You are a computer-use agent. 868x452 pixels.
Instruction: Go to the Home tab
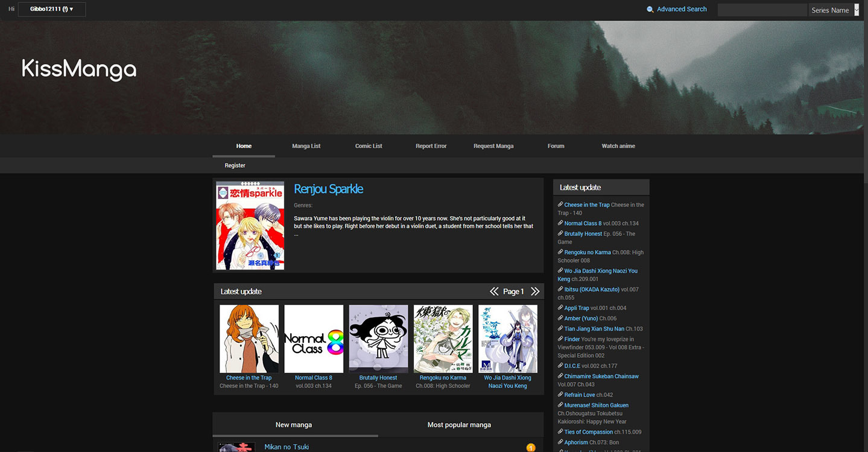pyautogui.click(x=244, y=146)
